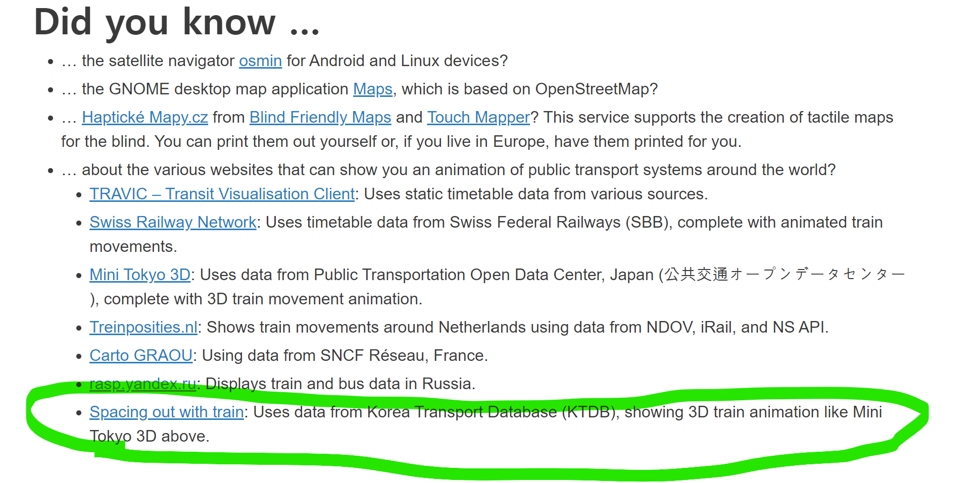Open the Touch Mapper link
Image resolution: width=980 pixels, height=483 pixels.
tap(479, 118)
